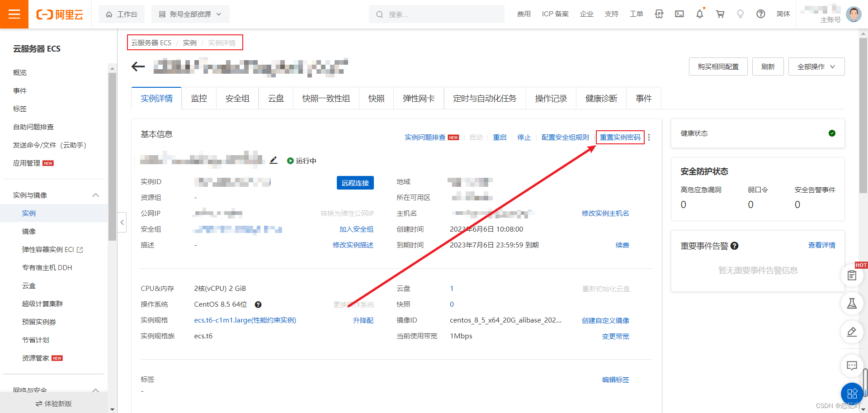Click 重置实例密码 link

pos(620,137)
